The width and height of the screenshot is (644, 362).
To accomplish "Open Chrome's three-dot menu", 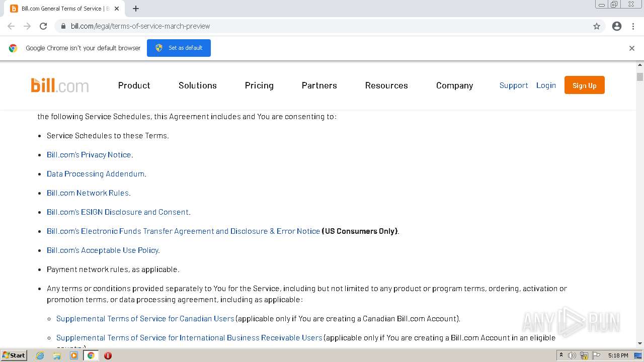I will 633,26.
